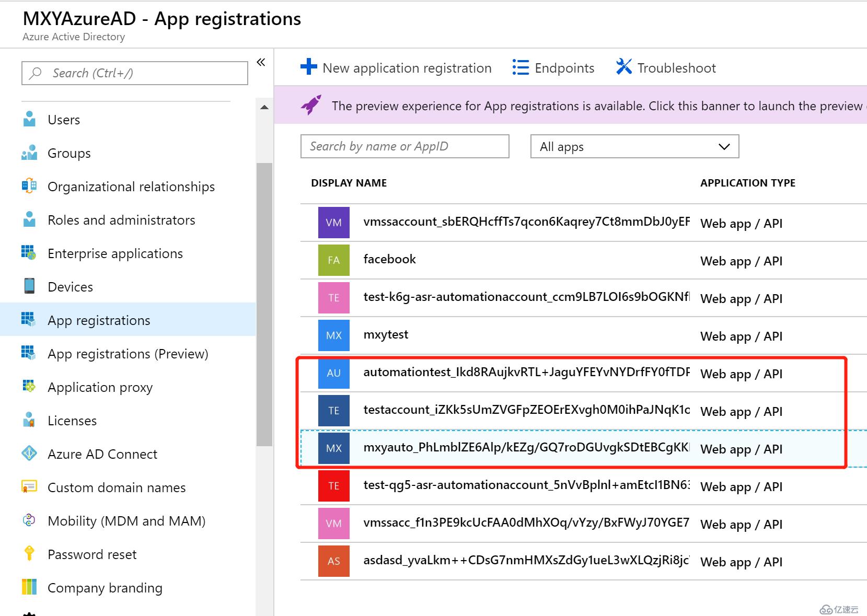Click the Company branding icon

(29, 587)
